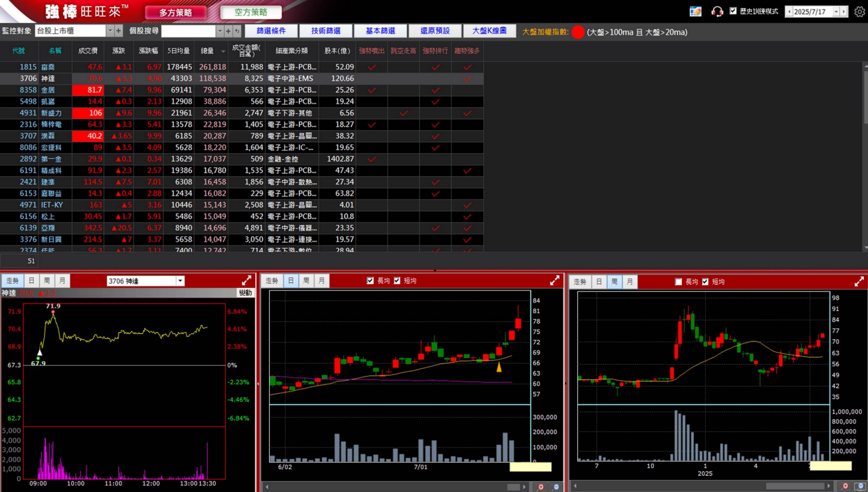
Task: Maximize the weekly K-line chart panel
Action: tap(859, 281)
